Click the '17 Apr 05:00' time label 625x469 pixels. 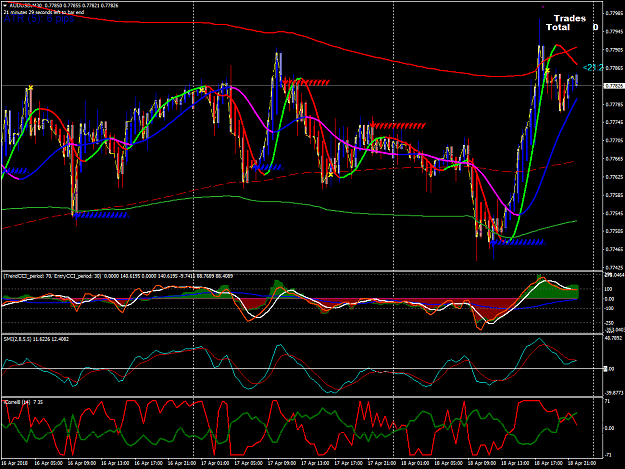(248, 463)
